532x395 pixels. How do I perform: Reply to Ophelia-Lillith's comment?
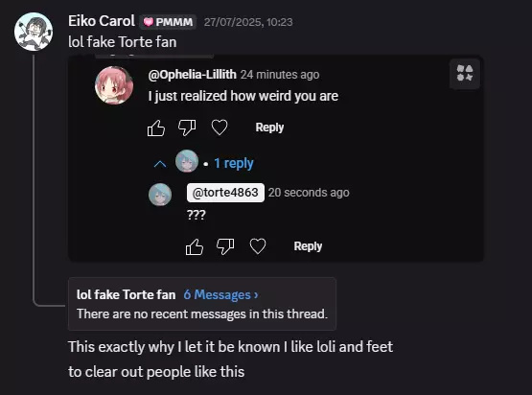click(x=269, y=128)
